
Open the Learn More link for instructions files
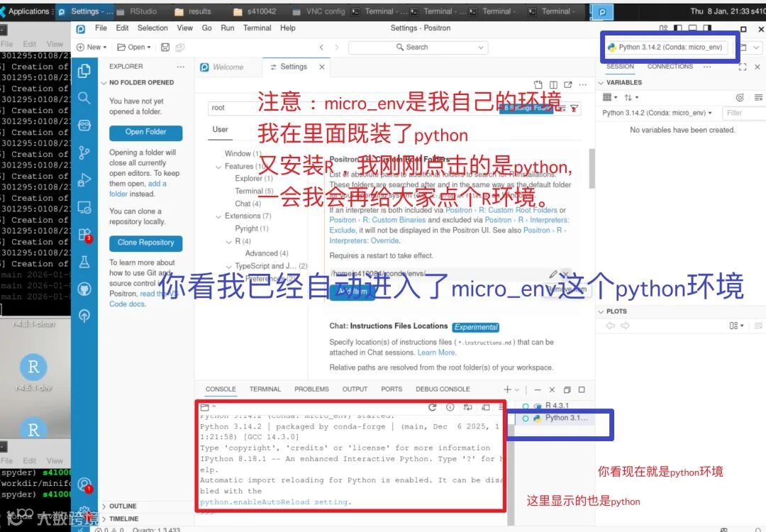(436, 353)
